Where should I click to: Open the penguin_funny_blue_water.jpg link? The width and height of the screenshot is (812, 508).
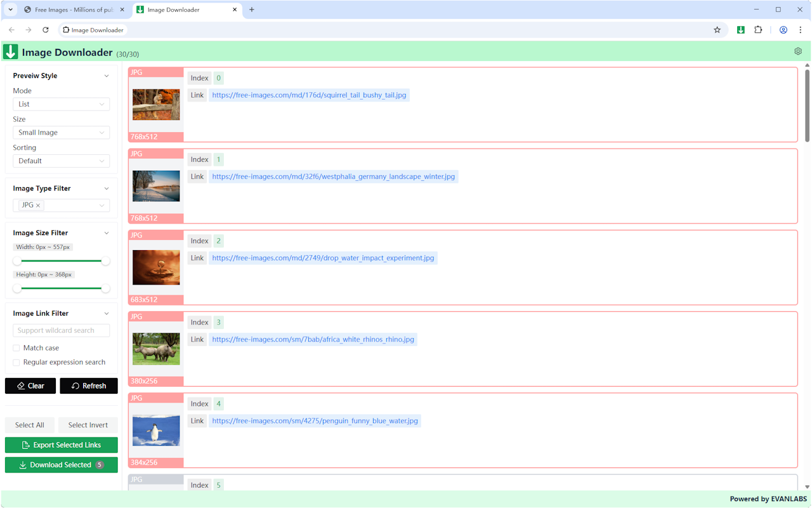pyautogui.click(x=315, y=420)
